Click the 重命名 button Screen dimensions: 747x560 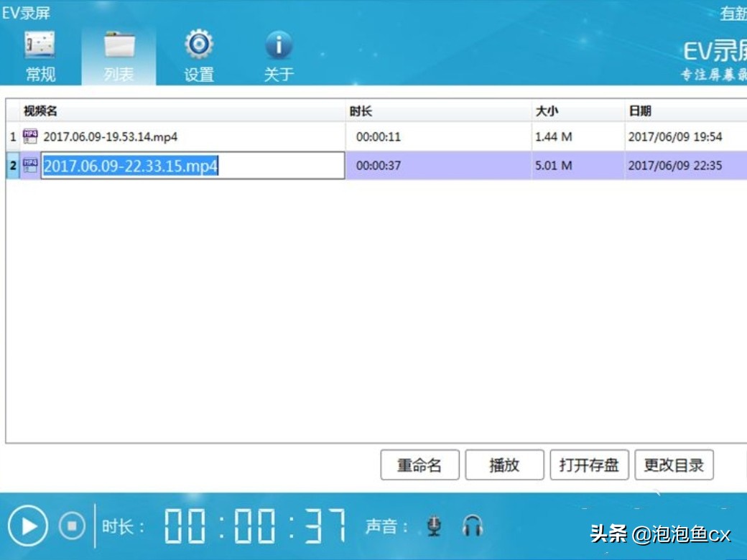point(419,465)
